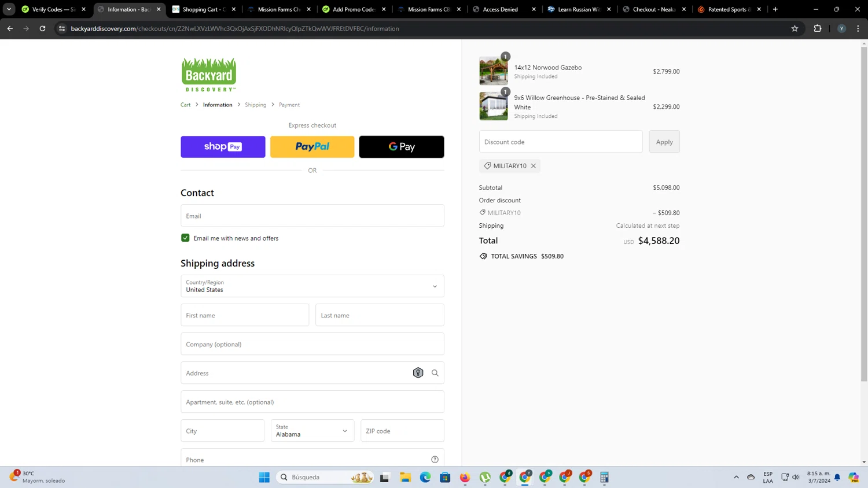868x488 pixels.
Task: Switch to the Shopping Cart tab
Action: tap(204, 9)
